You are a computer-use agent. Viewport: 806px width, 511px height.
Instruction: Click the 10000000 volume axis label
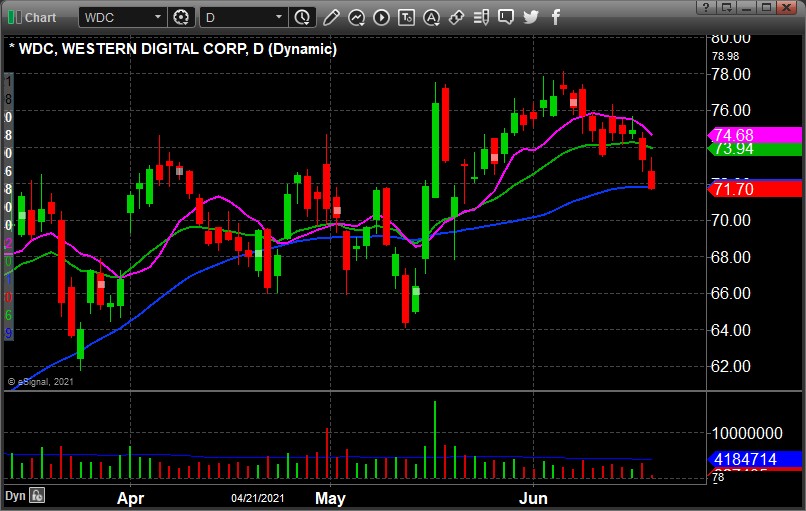[747, 433]
